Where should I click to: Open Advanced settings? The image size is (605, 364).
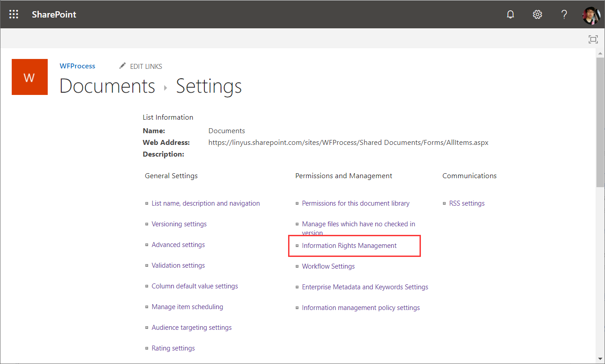pyautogui.click(x=178, y=245)
